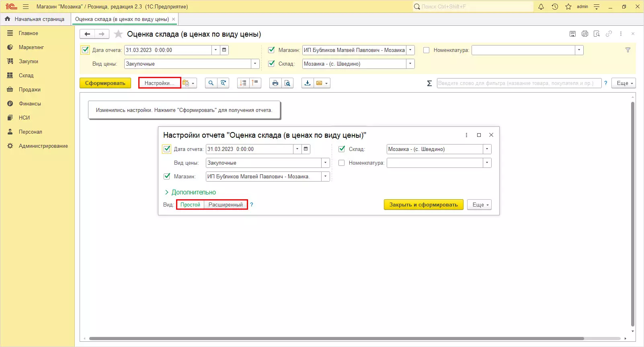Click the filter word search input field
This screenshot has width=644, height=347.
(x=519, y=83)
